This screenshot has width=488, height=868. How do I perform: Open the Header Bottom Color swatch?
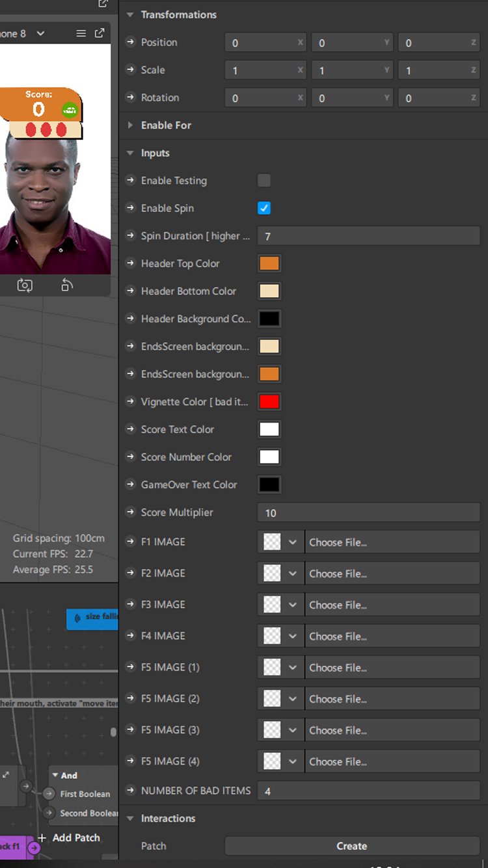coord(269,291)
